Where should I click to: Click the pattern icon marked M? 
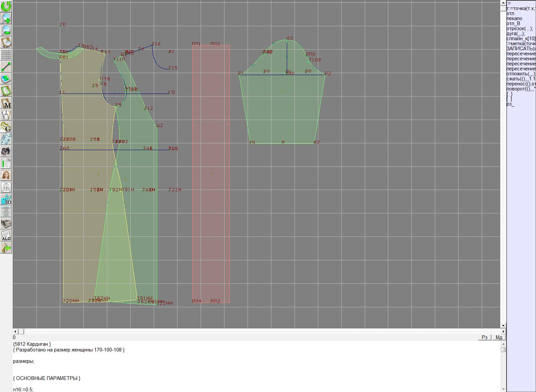point(6,103)
